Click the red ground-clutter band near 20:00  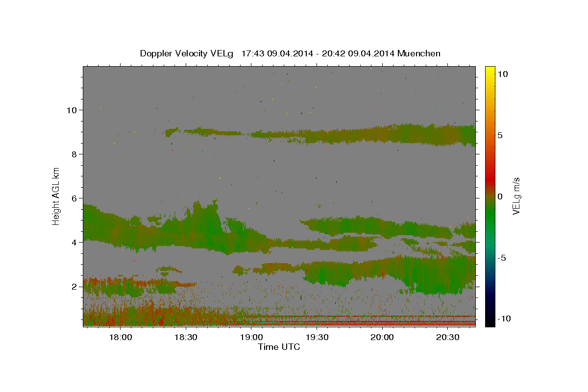pyautogui.click(x=382, y=323)
